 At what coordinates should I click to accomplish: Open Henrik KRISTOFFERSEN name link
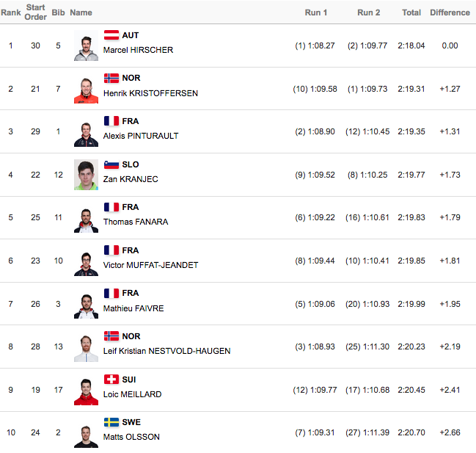pyautogui.click(x=150, y=93)
